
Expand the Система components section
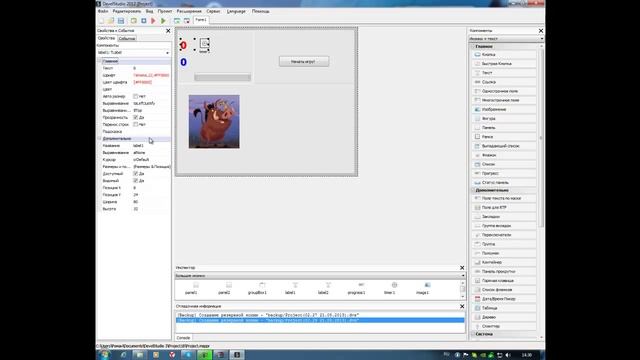[473, 334]
